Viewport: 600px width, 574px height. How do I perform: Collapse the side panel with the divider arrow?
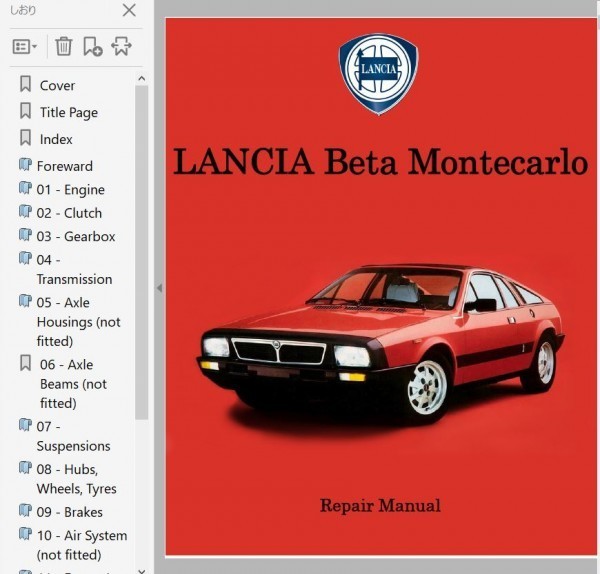coord(160,288)
